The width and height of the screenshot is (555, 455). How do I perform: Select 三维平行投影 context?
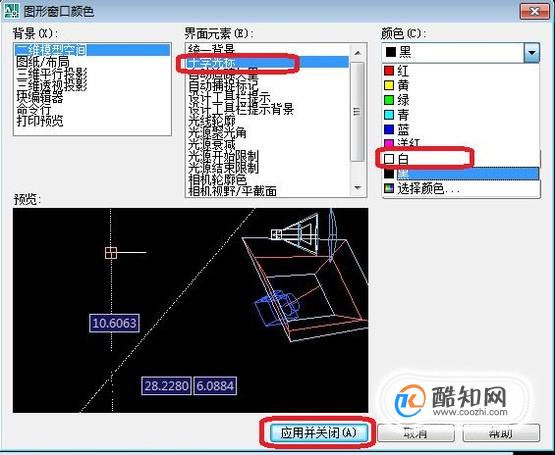coord(52,74)
